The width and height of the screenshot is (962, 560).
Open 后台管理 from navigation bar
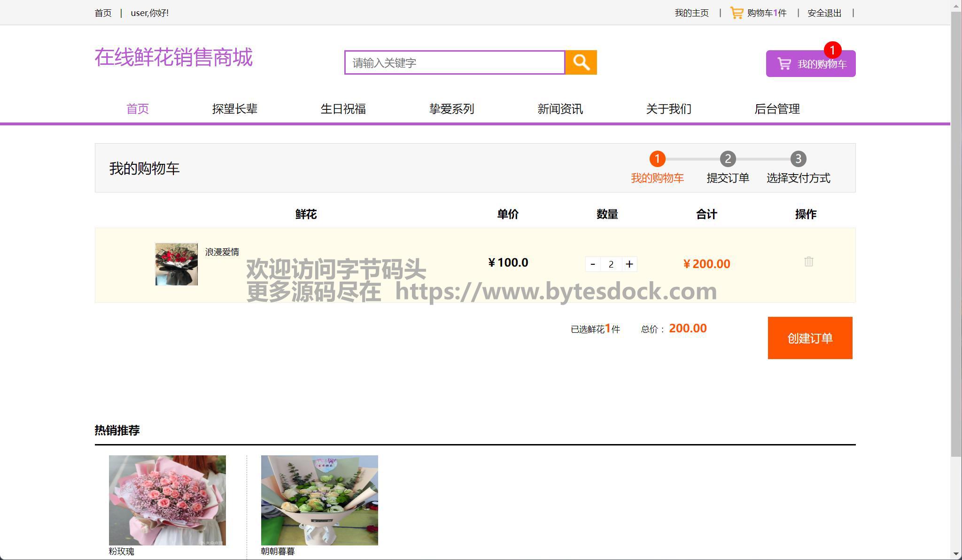pyautogui.click(x=777, y=109)
